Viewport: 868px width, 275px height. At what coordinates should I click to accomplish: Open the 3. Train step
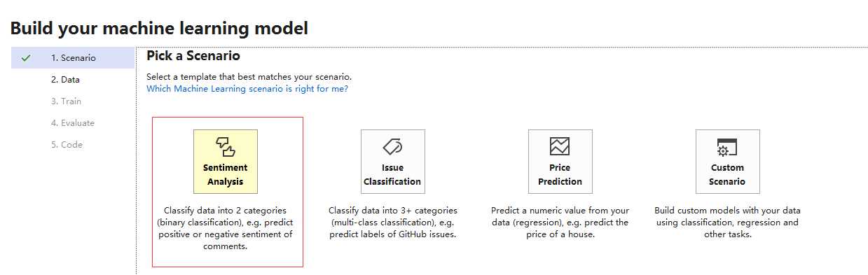tap(66, 101)
